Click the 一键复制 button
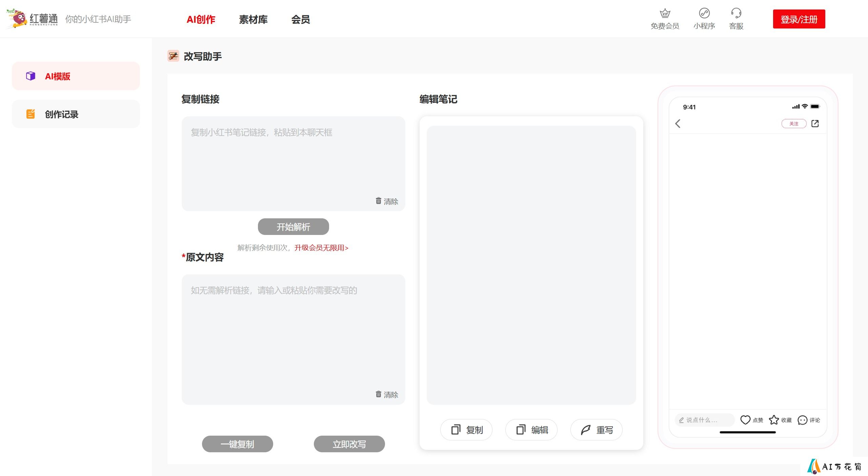Screen dimensions: 868x476 [x=237, y=444]
